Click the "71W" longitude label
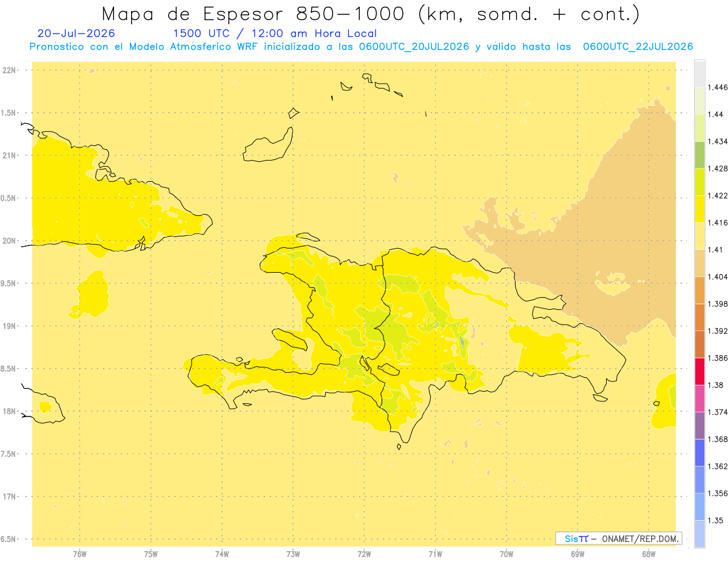The width and height of the screenshot is (728, 562). coord(435,554)
